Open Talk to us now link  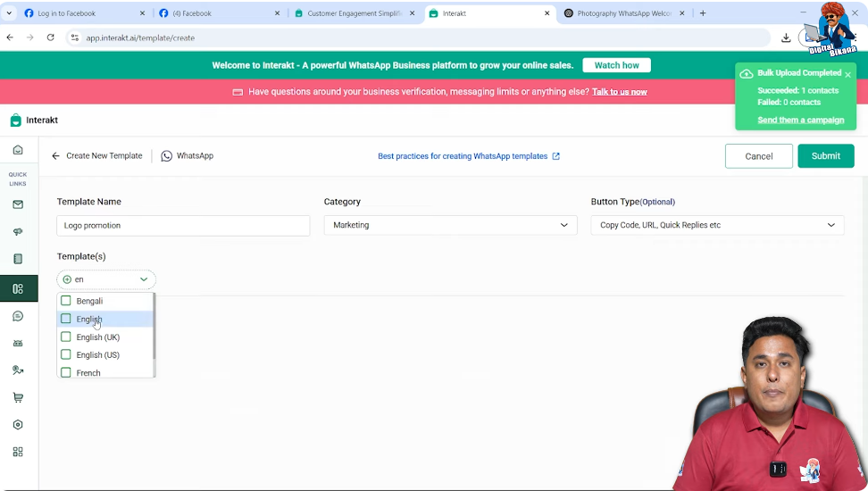click(620, 92)
